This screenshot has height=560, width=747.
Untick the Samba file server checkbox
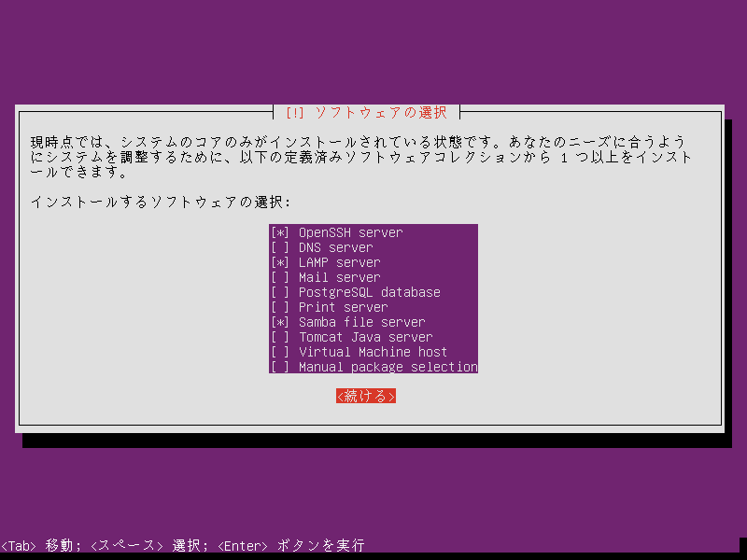pyautogui.click(x=280, y=322)
